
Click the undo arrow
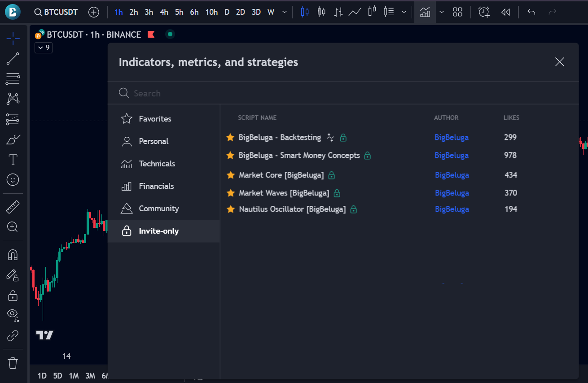pos(531,12)
